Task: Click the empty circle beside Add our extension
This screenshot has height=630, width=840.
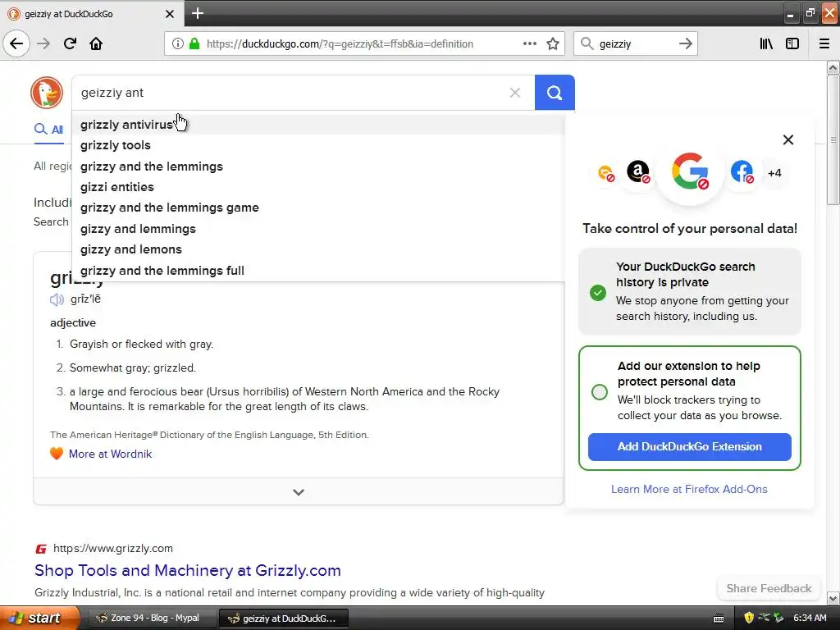Action: point(600,392)
